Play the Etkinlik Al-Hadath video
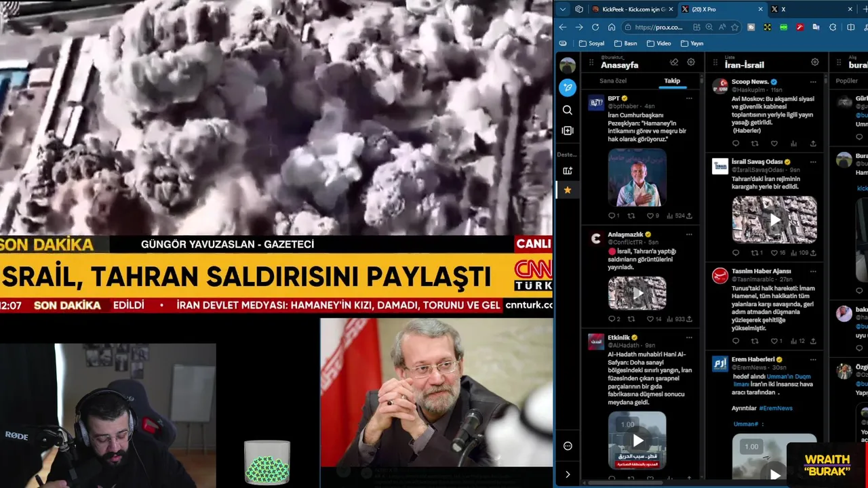 point(637,441)
